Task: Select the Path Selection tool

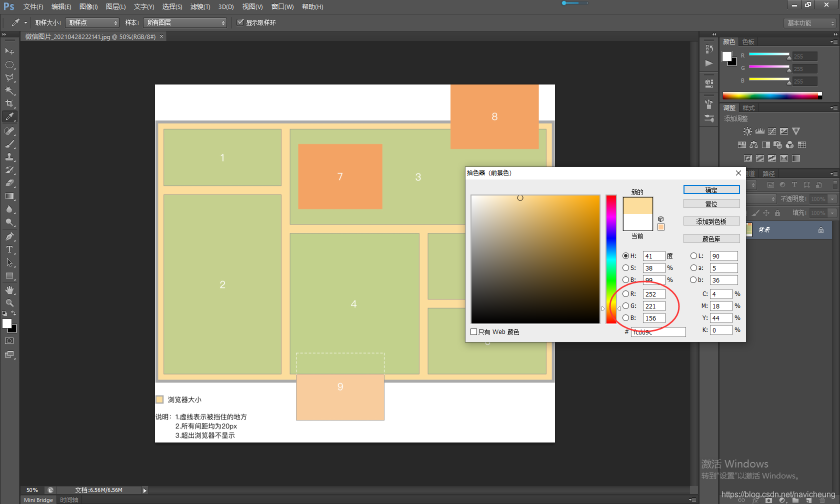Action: click(x=9, y=262)
